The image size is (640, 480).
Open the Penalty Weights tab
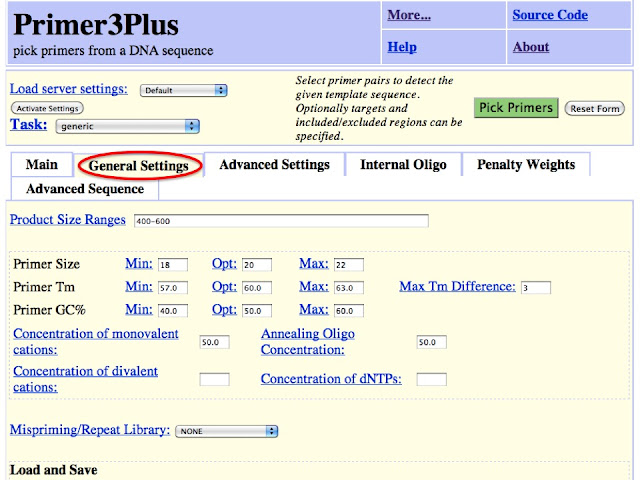click(526, 164)
